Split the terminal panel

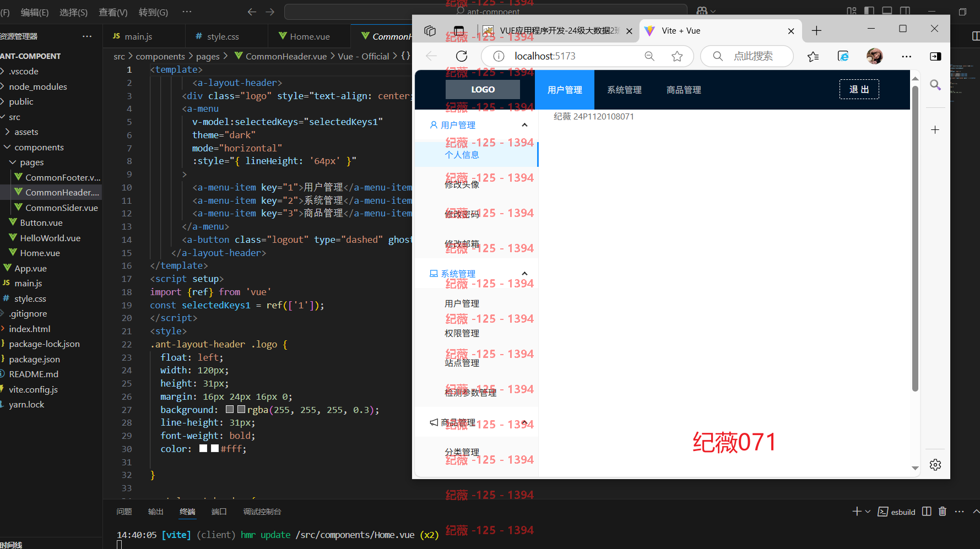pyautogui.click(x=927, y=512)
